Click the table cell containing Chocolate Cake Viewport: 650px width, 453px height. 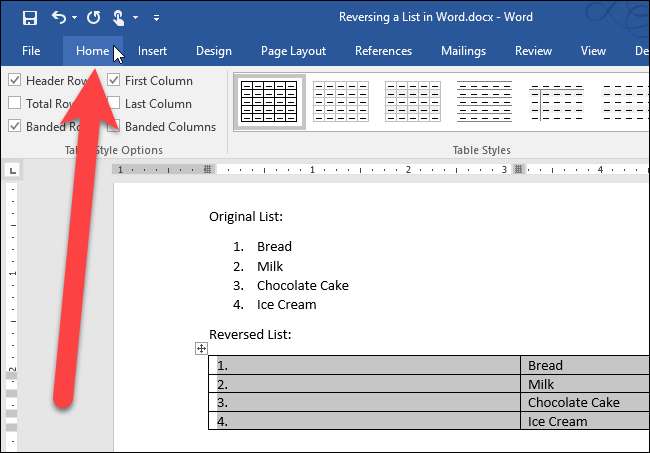pos(573,403)
